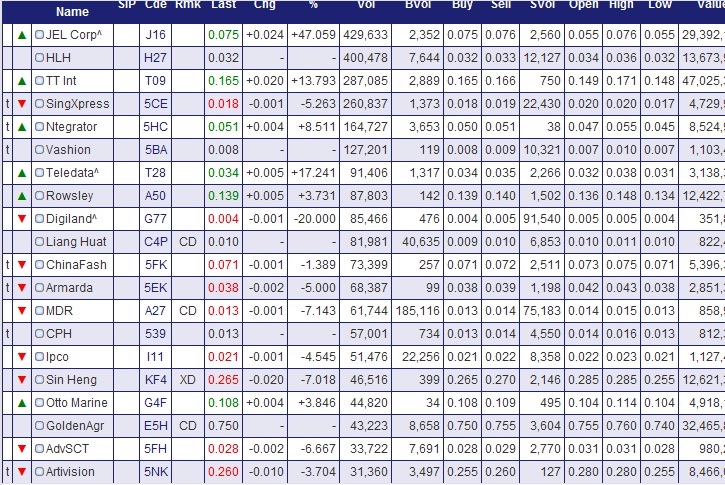Select the radio button beside TT Int
Image resolution: width=725 pixels, height=485 pixels.
pyautogui.click(x=40, y=81)
